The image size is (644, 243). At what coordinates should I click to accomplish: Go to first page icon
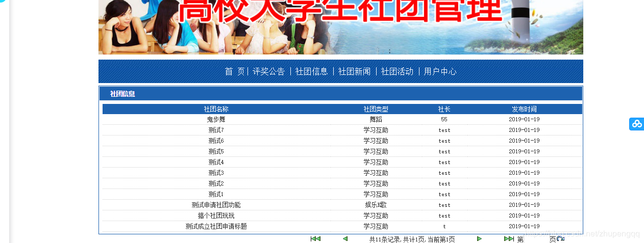(x=315, y=239)
